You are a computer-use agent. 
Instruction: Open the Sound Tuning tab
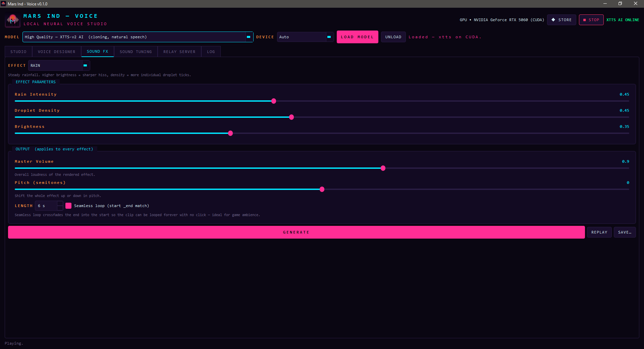(136, 52)
